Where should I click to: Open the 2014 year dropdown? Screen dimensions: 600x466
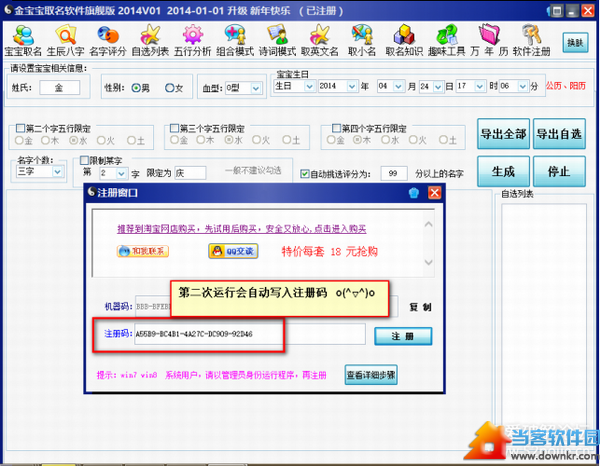(352, 86)
